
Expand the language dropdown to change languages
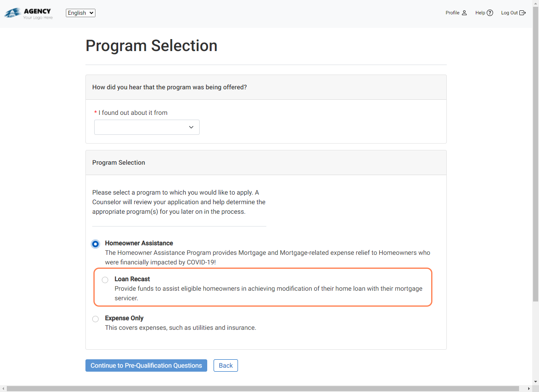point(80,13)
